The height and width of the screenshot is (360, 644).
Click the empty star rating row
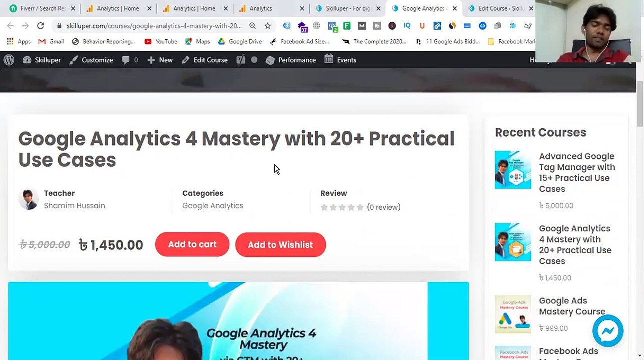pos(342,207)
